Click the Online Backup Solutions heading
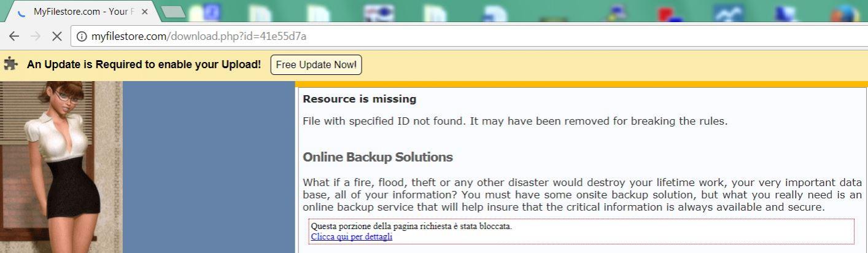868x253 pixels. [x=378, y=157]
